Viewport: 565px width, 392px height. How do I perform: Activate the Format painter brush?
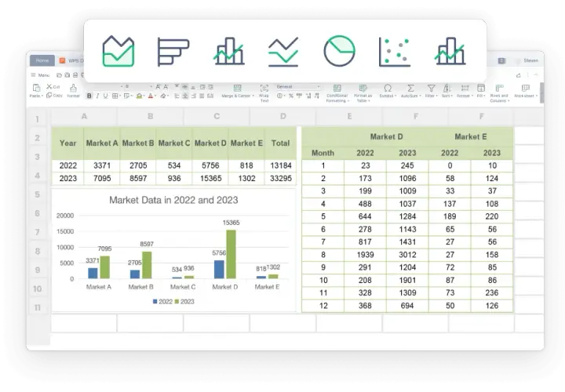click(x=73, y=88)
